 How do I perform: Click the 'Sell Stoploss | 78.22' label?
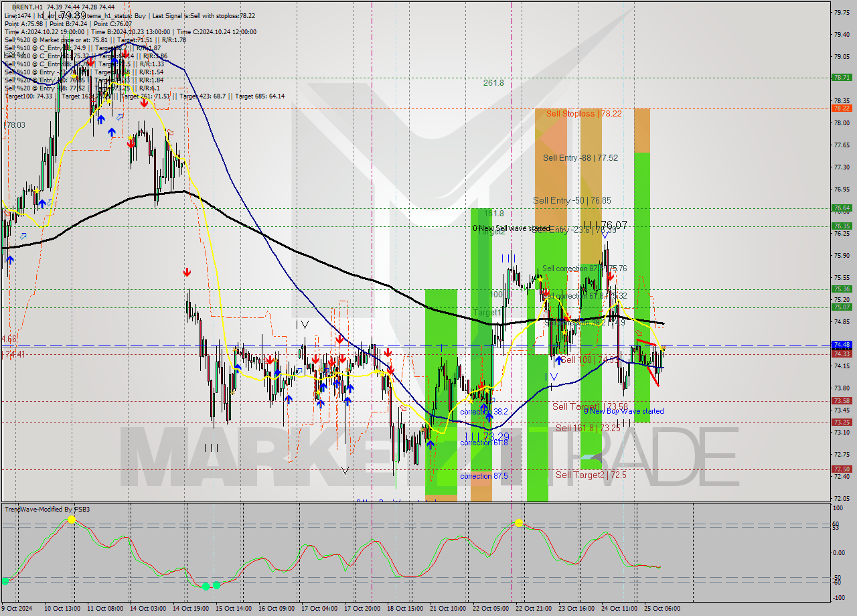pyautogui.click(x=584, y=114)
